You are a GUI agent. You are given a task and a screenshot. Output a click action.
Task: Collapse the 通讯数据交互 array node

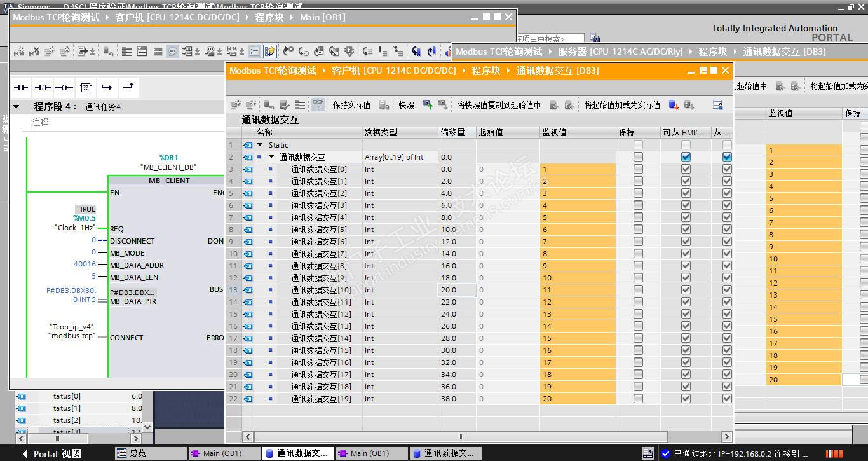pyautogui.click(x=271, y=157)
